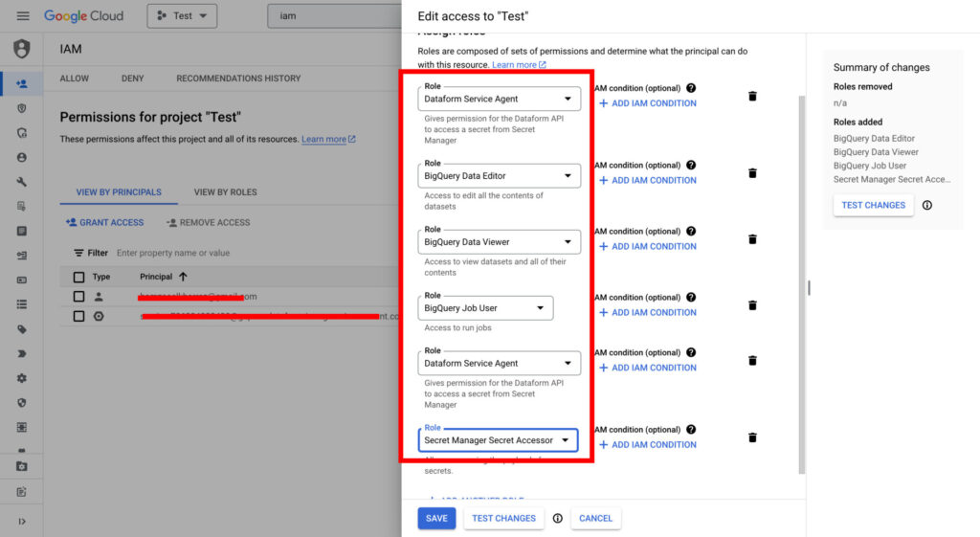Image resolution: width=980 pixels, height=537 pixels.
Task: Open the BigQuery Data Viewer role dropdown
Action: point(499,242)
